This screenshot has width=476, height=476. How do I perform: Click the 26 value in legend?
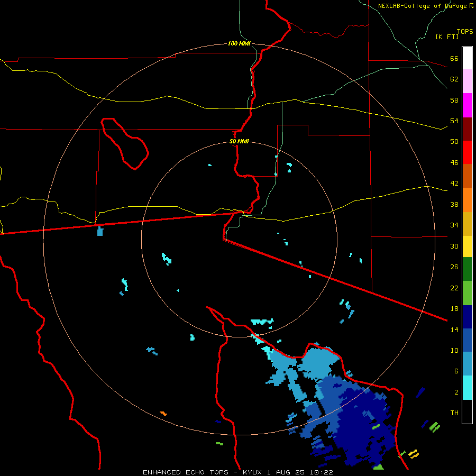454,267
